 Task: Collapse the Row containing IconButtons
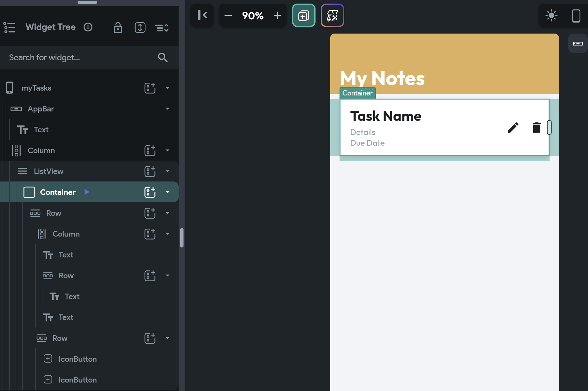click(168, 338)
